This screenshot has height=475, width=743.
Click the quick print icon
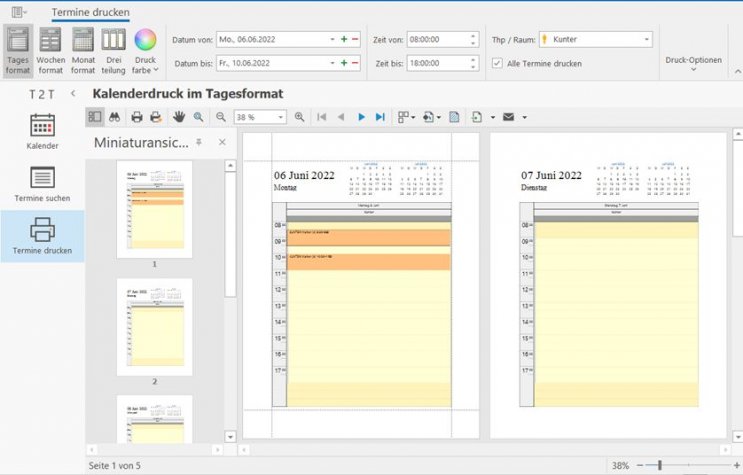point(156,117)
